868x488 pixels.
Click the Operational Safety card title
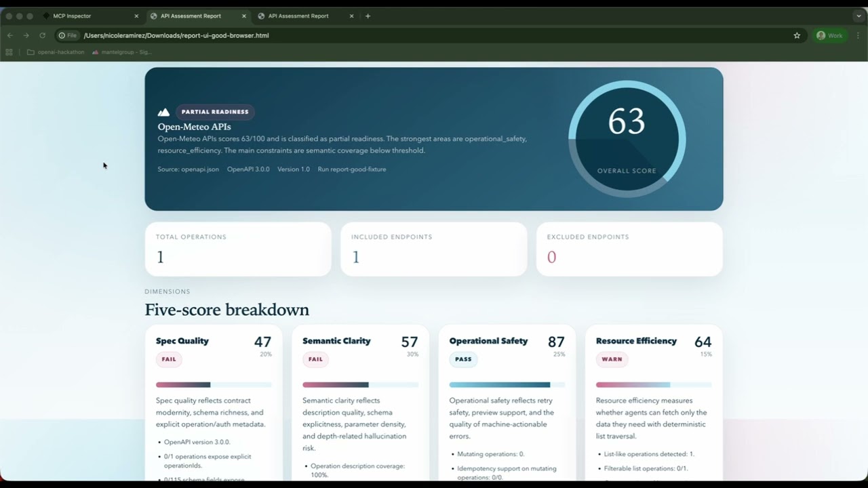pos(488,341)
